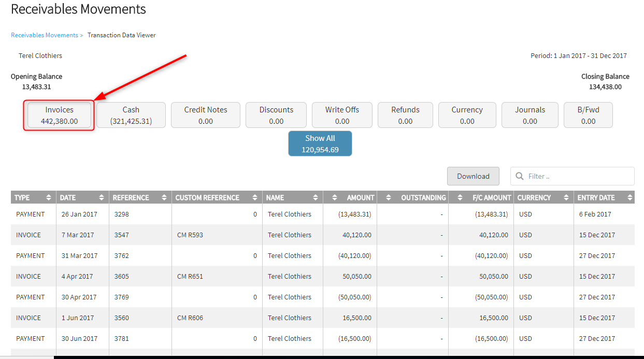Sort by the CUSTOM REFERENCE column arrows
This screenshot has width=644, height=359.
[x=255, y=197]
